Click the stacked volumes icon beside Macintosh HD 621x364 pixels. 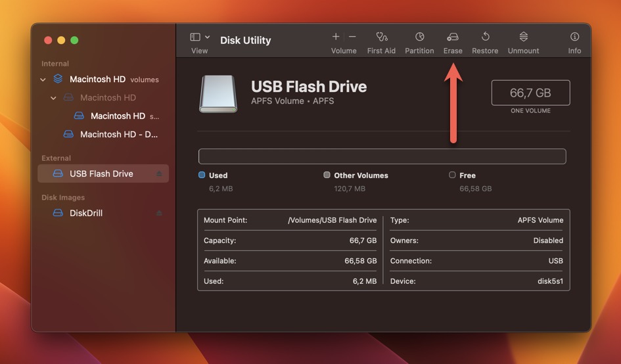click(x=58, y=79)
